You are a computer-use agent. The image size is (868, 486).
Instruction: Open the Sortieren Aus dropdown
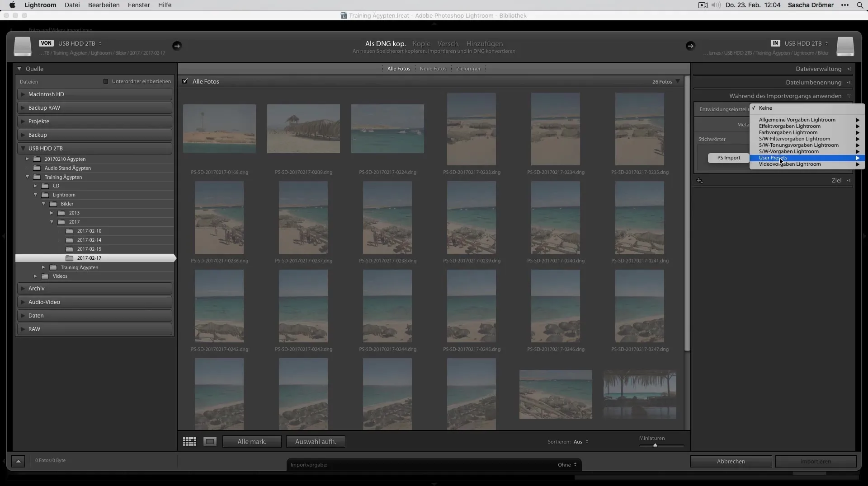581,442
